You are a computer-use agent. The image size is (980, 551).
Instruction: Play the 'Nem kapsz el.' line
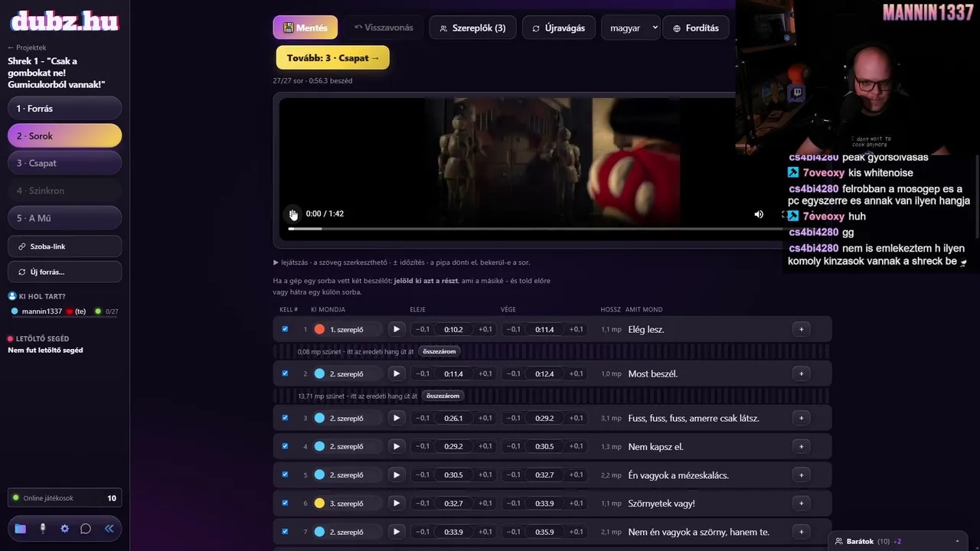pyautogui.click(x=396, y=446)
